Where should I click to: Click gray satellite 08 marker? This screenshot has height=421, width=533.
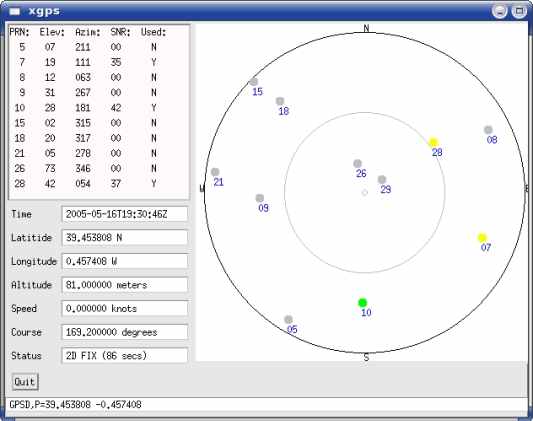click(488, 130)
